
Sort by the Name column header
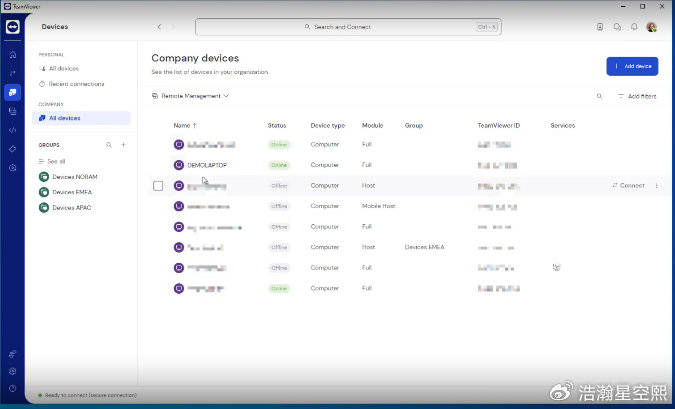185,125
